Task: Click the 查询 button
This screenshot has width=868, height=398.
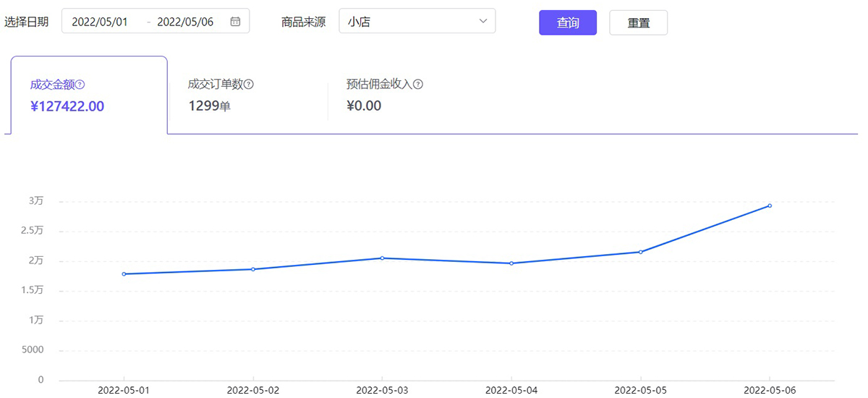Action: tap(568, 22)
